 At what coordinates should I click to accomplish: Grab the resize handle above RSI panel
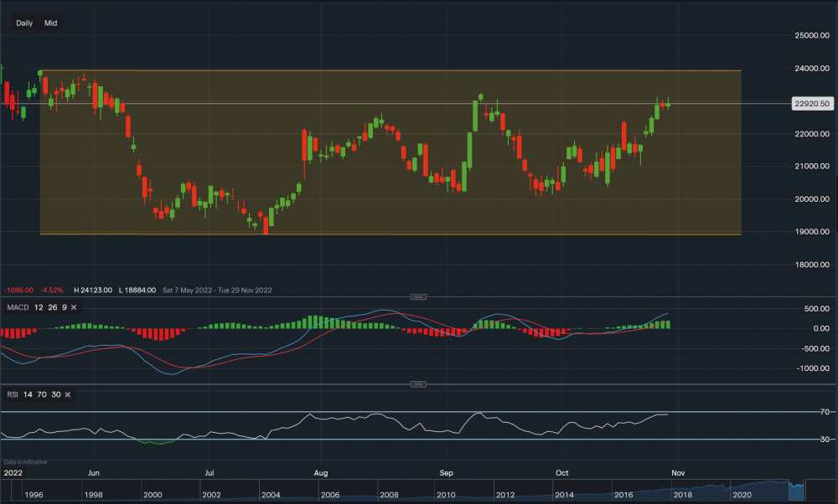(x=418, y=384)
